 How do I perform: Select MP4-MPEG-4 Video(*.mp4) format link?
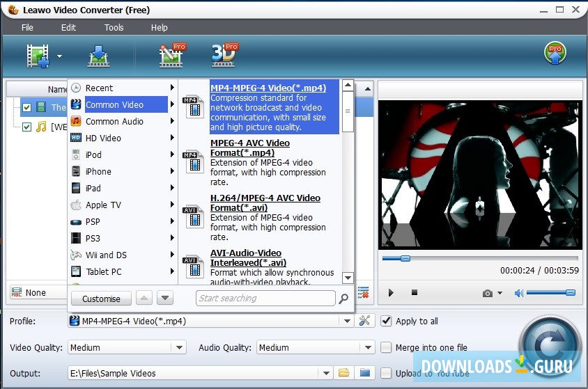click(x=268, y=88)
